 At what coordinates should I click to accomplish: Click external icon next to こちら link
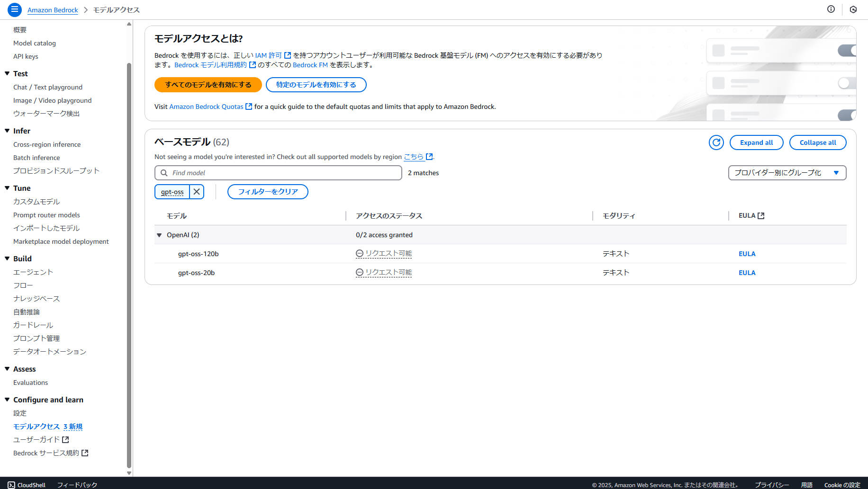[x=429, y=157]
